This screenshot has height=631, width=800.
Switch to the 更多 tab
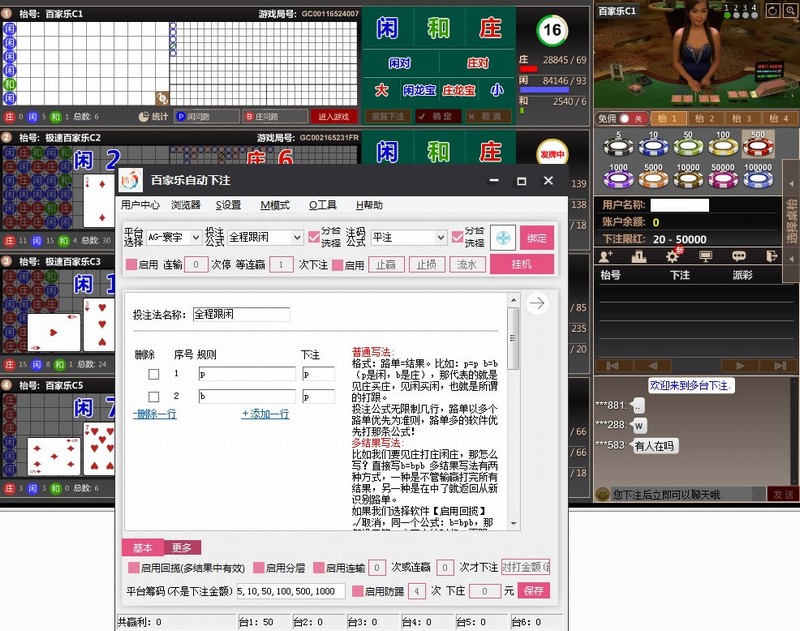point(181,548)
